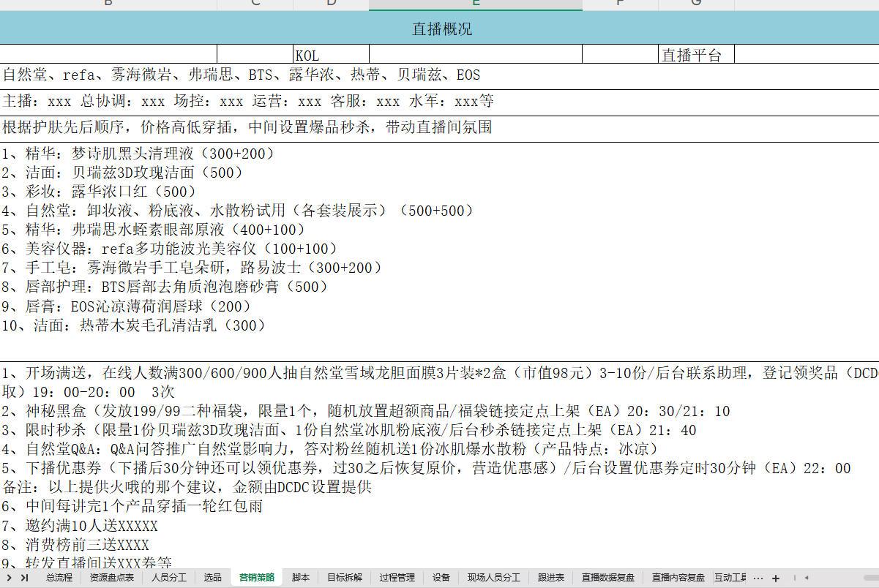The width and height of the screenshot is (879, 588).
Task: Select the KOL cell
Action: [x=331, y=55]
